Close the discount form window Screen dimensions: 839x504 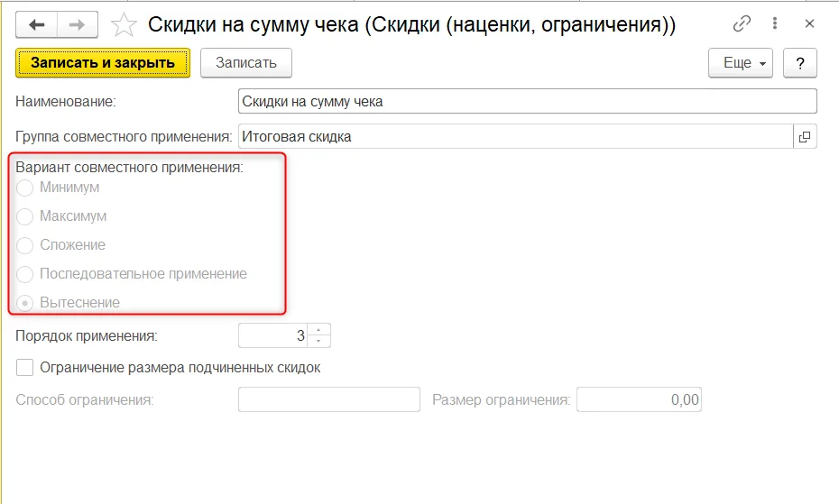809,23
